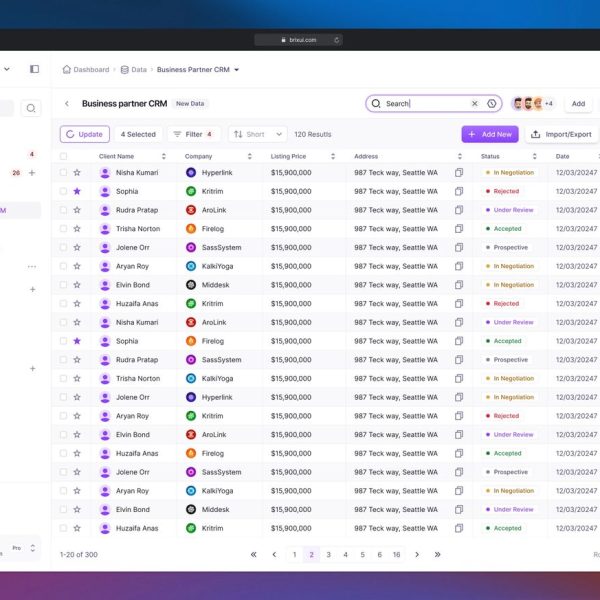
Task: Expand the top-left sidebar chevron dropdown
Action: point(7,69)
